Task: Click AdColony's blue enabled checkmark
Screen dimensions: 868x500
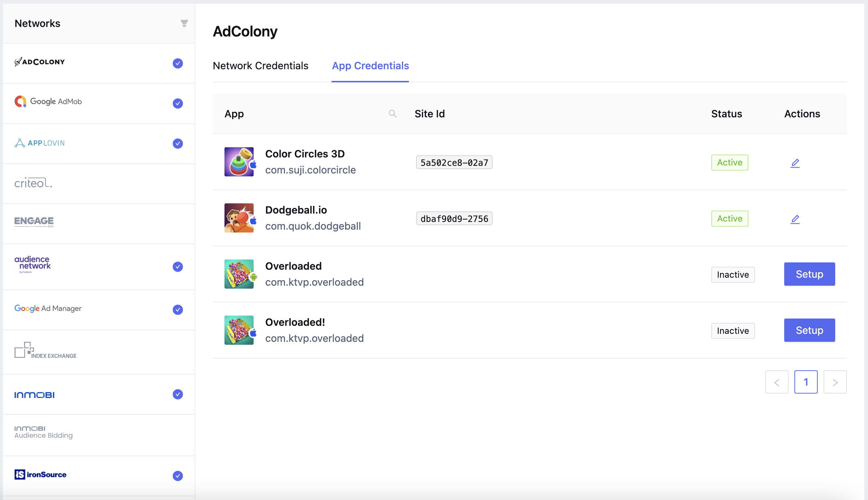Action: (x=178, y=63)
